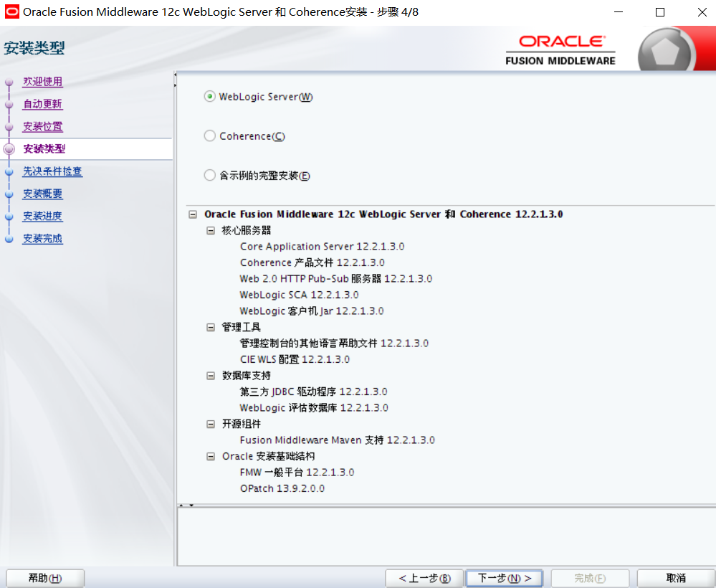The image size is (716, 588).
Task: Open the 自动更新 step
Action: pyautogui.click(x=42, y=103)
